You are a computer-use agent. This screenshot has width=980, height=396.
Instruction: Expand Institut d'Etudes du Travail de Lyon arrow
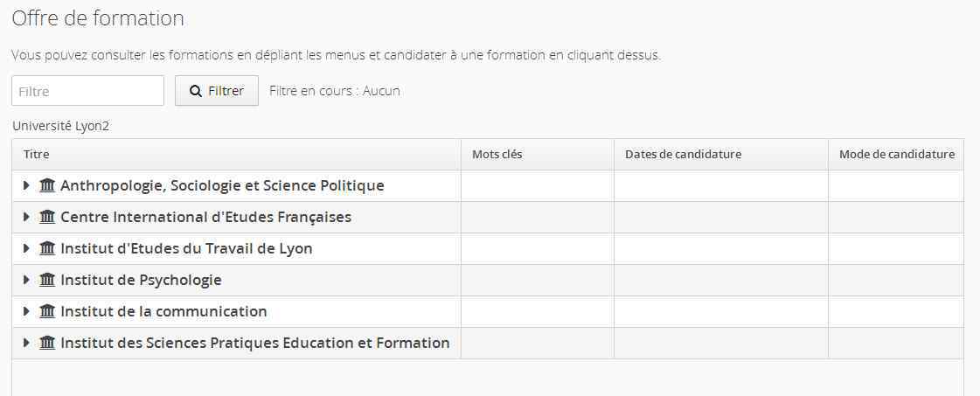(x=26, y=248)
